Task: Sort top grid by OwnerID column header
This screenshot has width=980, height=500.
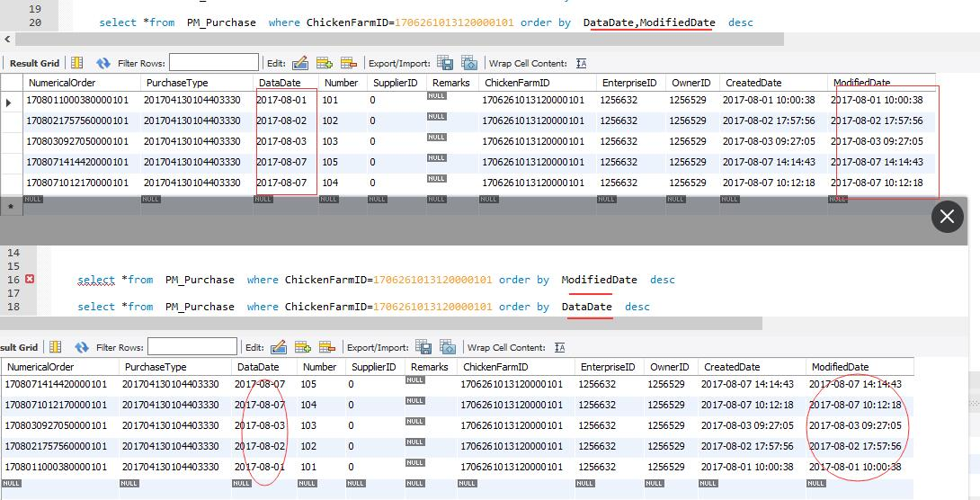Action: pos(691,83)
